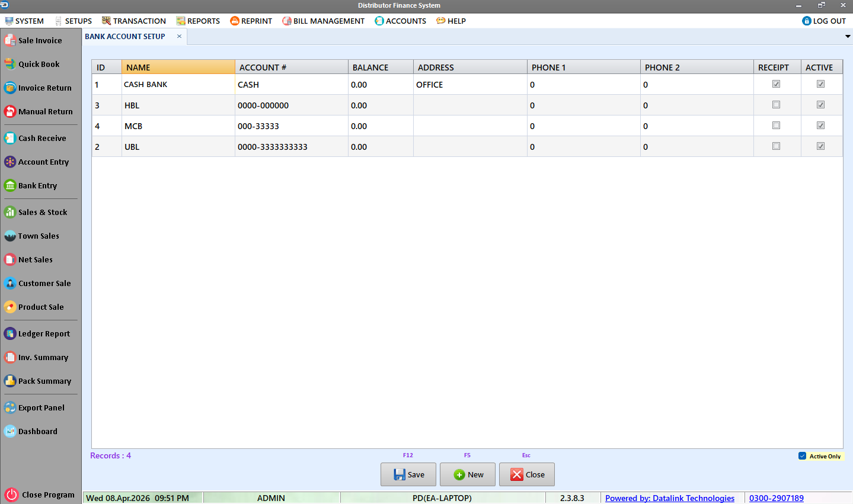The image size is (853, 504).
Task: Select the MCB name cell
Action: [x=178, y=126]
